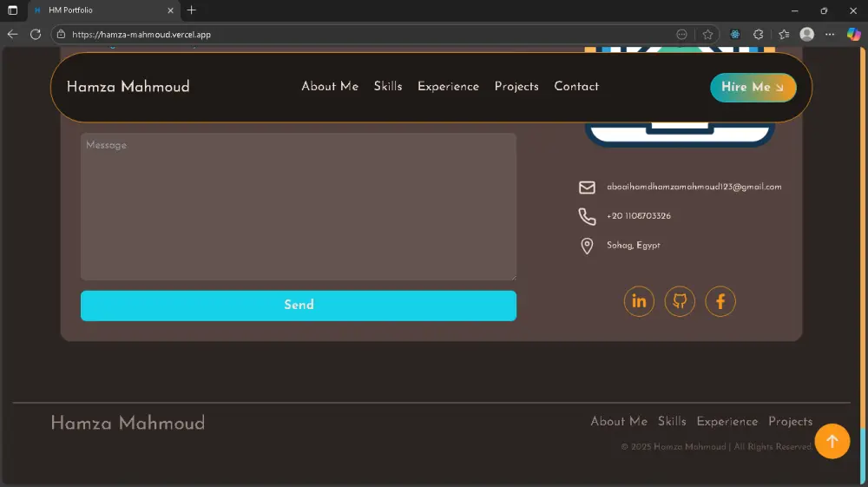The height and width of the screenshot is (487, 868).
Task: Open the Copilot sidebar icon
Action: click(853, 35)
